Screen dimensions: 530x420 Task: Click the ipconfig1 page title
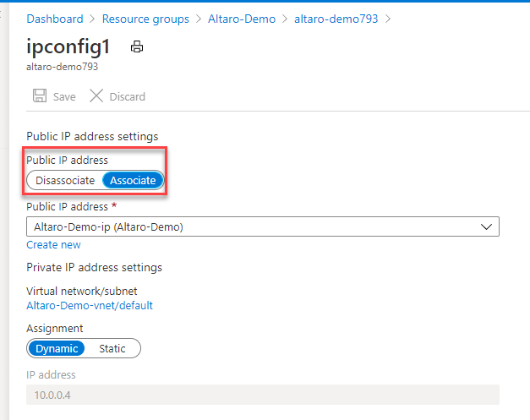coord(68,46)
